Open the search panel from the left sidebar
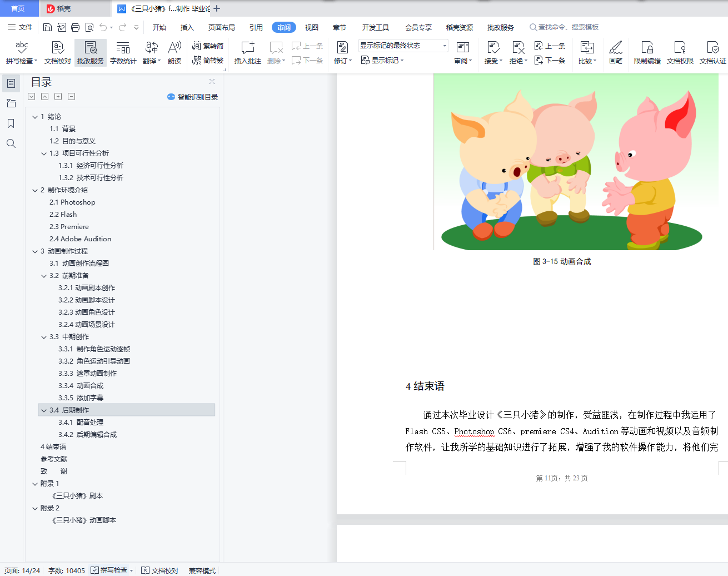 [x=11, y=143]
